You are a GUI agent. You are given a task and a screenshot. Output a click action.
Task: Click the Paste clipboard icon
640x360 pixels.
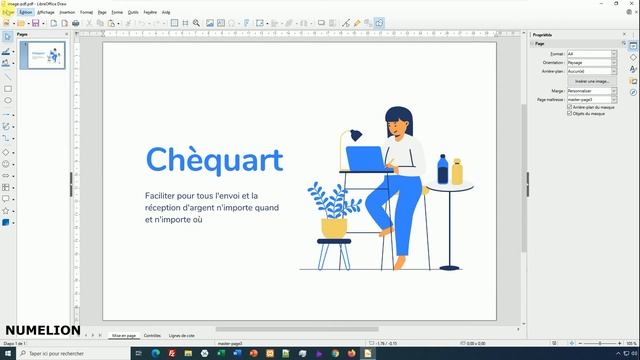111,23
